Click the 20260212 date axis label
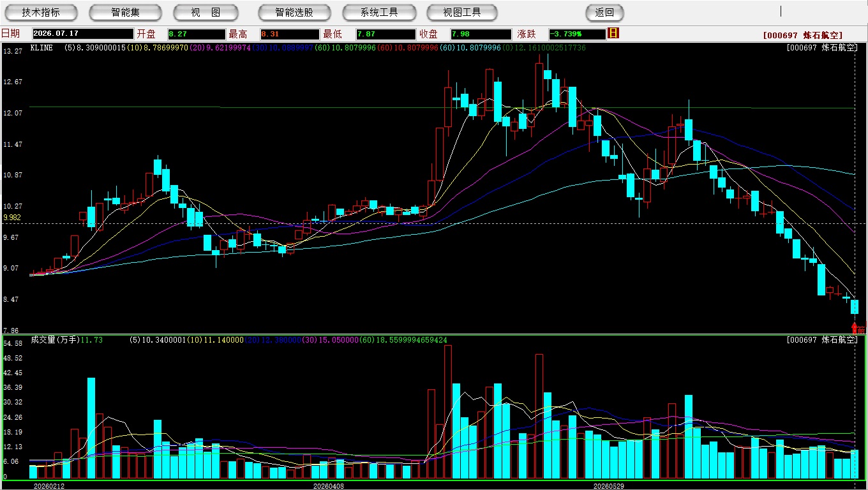 coord(49,486)
